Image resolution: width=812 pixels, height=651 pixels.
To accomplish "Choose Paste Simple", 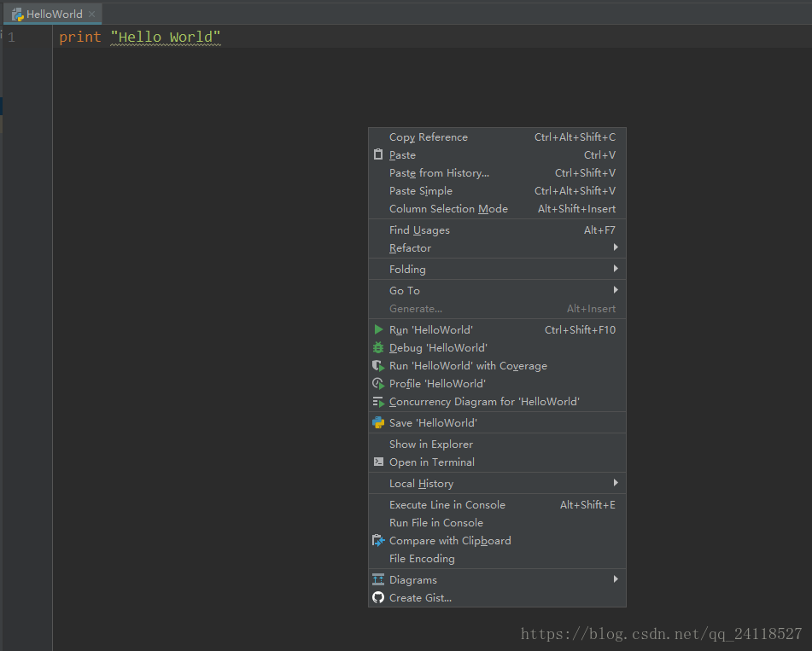I will [497, 191].
